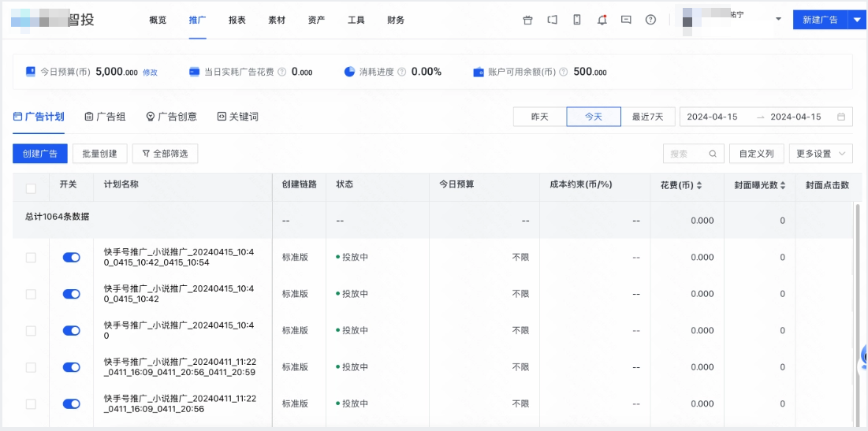The height and width of the screenshot is (431, 868).
Task: Open the account name dropdown arrow
Action: pyautogui.click(x=778, y=19)
